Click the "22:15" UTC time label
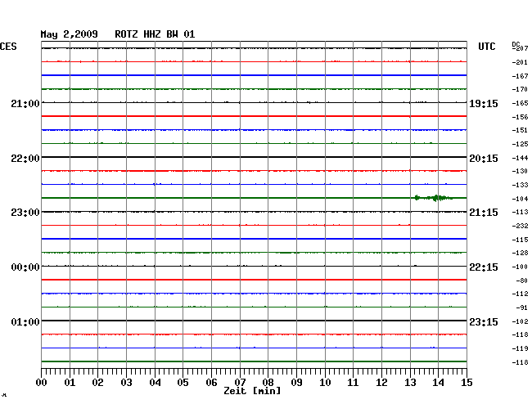The width and height of the screenshot is (532, 404). (x=484, y=267)
